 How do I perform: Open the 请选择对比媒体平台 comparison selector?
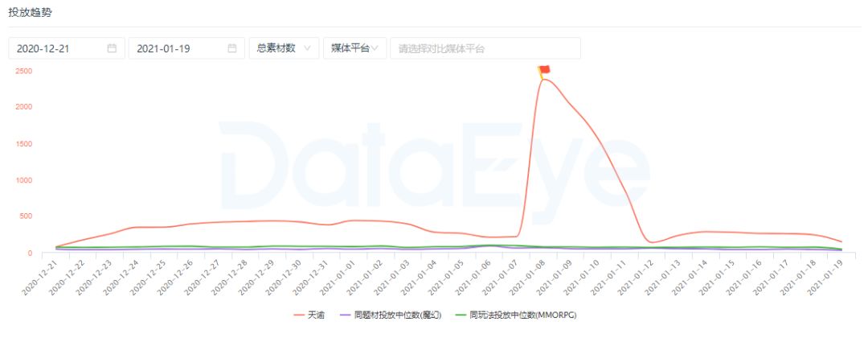pos(485,48)
